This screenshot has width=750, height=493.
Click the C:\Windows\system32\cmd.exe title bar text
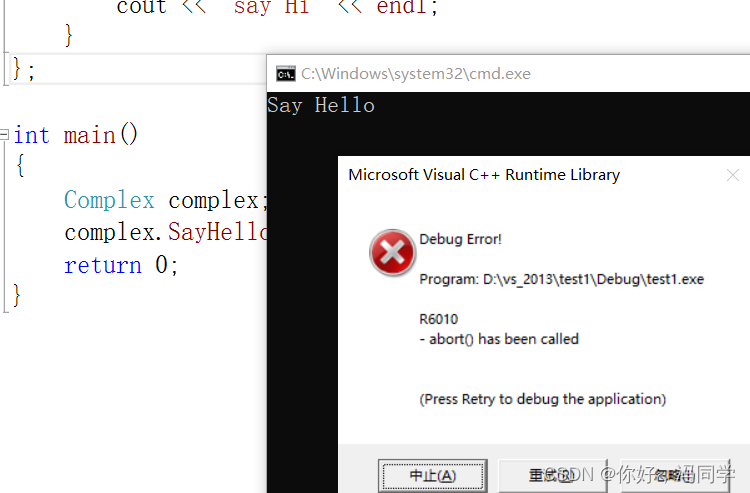click(x=415, y=73)
